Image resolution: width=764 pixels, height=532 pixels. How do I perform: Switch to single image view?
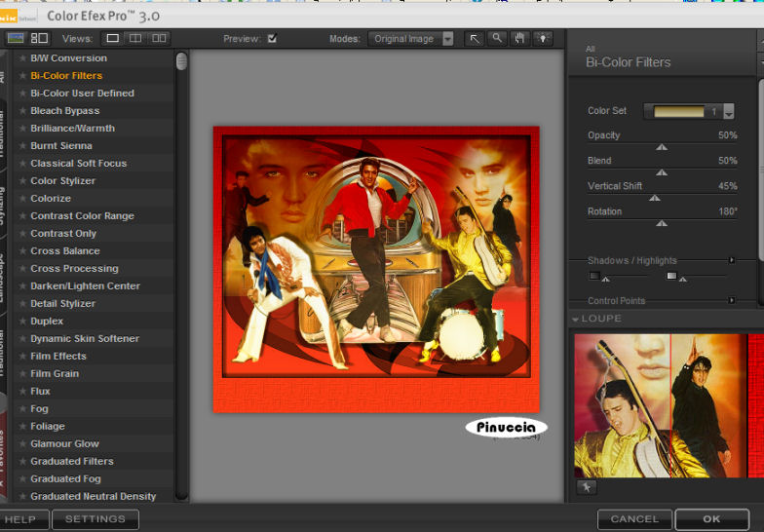[113, 38]
